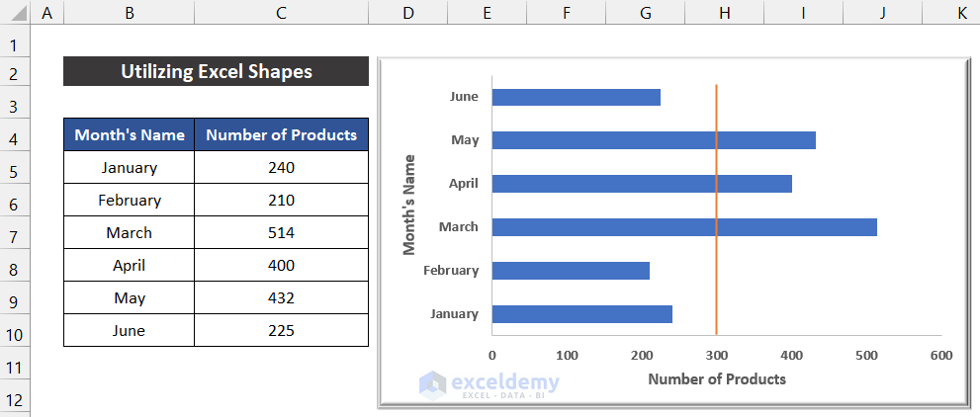
Task: Click the cell containing 514
Action: 282,233
